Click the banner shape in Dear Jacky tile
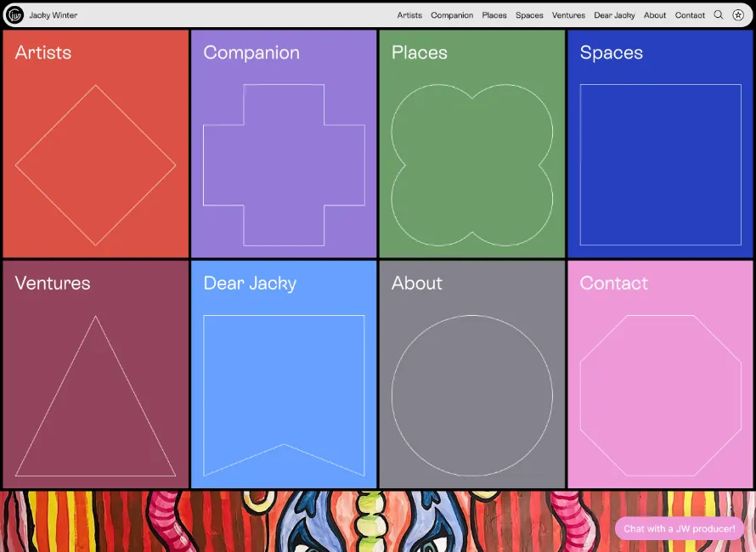 click(284, 396)
